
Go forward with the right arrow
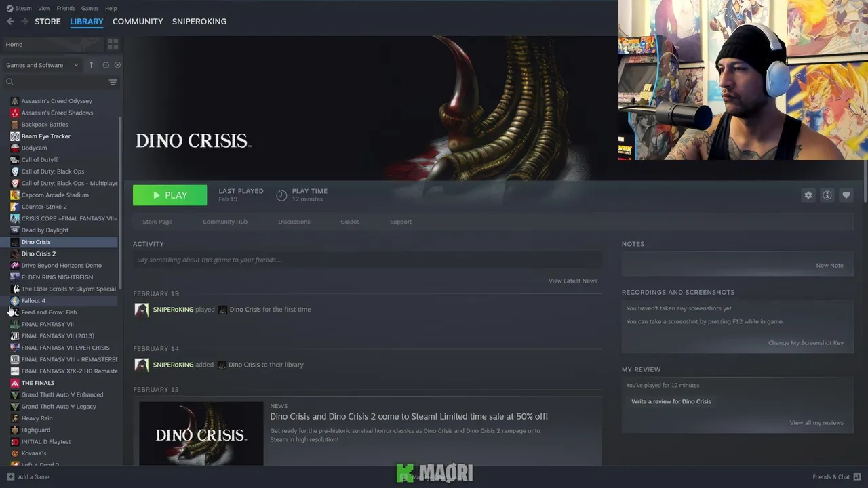24,22
